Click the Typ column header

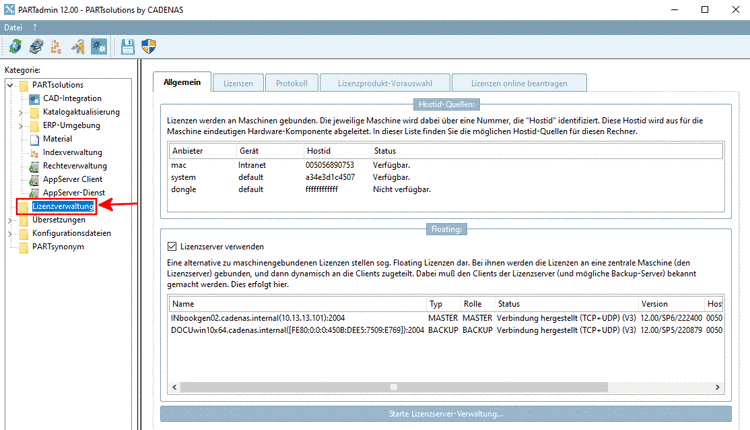pyautogui.click(x=443, y=304)
